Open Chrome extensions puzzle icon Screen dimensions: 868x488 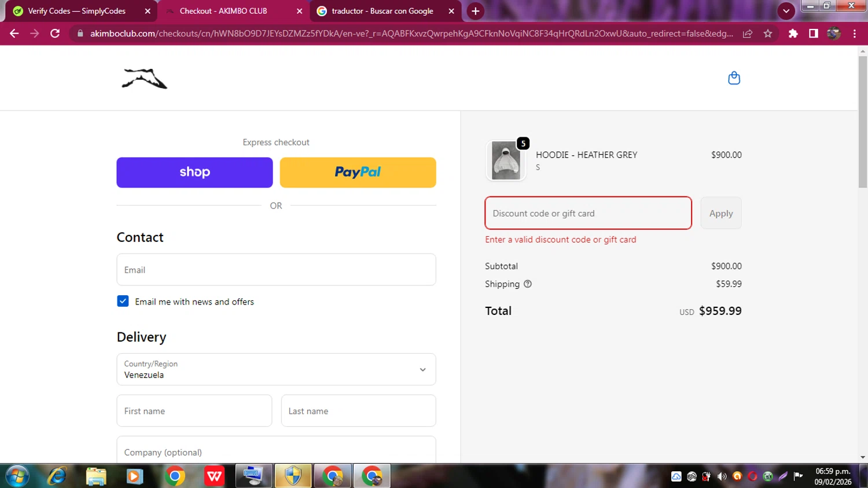[x=793, y=34]
